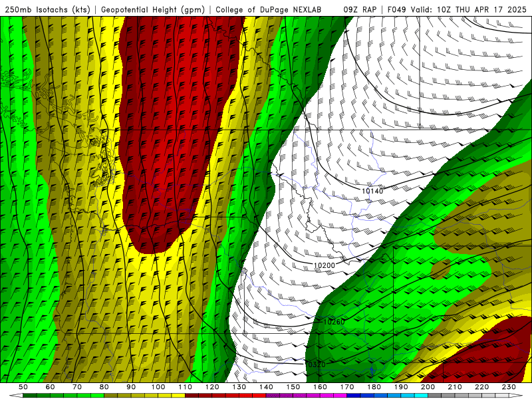This screenshot has height=399, width=532.
Task: Click the bright yellow swatch left of 110
Action: click(178, 396)
